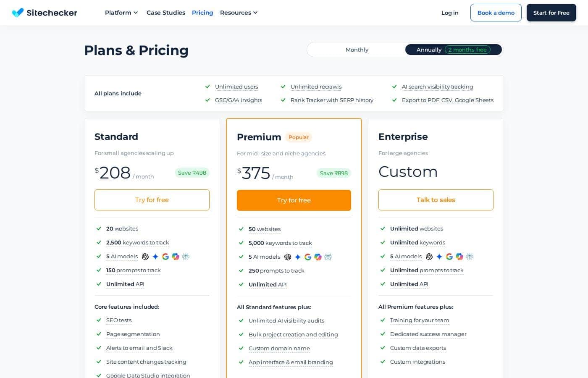Click Copilot icon in Standard plan
Viewport: 588px width, 378px height.
(x=176, y=257)
